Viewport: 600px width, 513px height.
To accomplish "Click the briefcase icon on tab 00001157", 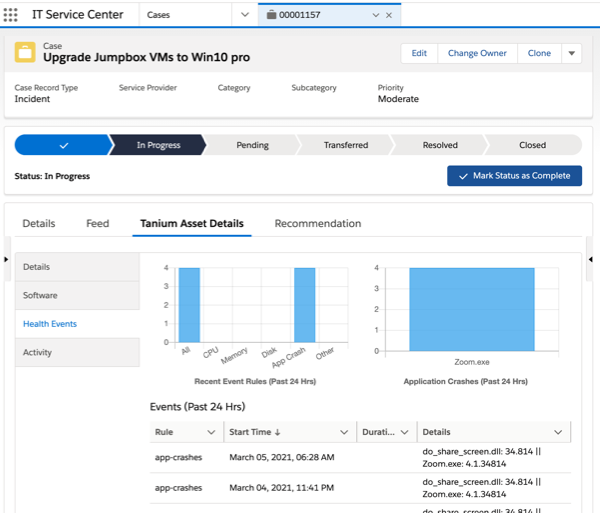I will [x=271, y=15].
